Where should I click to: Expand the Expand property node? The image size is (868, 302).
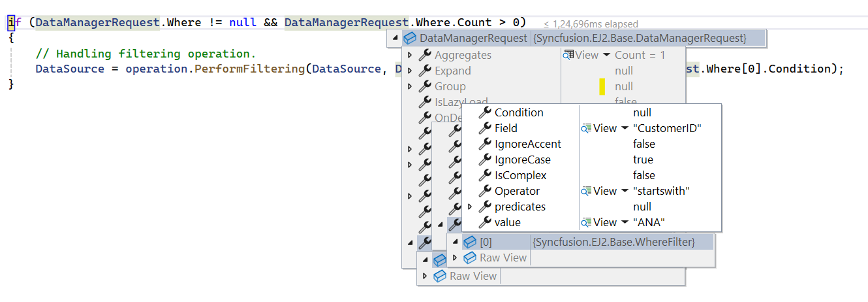410,71
